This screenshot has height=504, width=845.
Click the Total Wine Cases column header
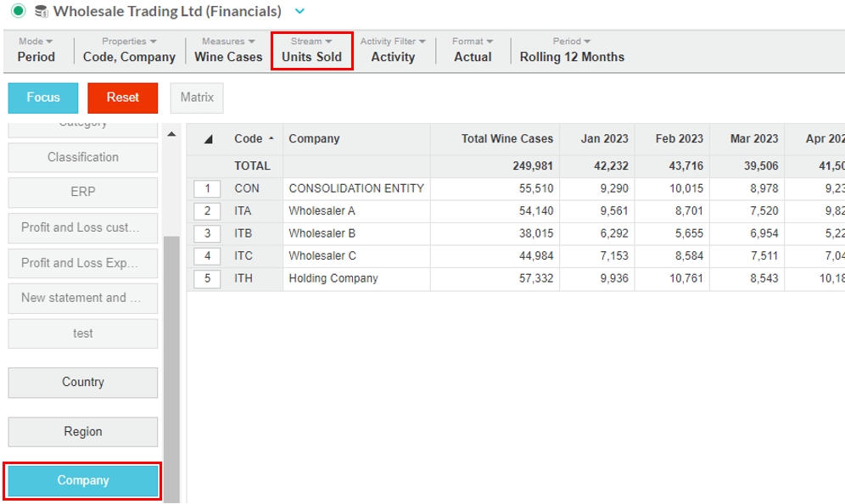[x=506, y=139]
